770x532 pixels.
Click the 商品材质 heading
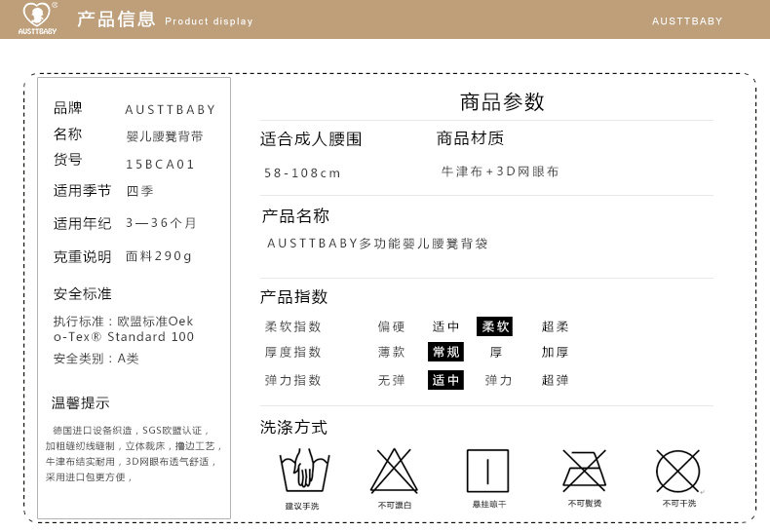click(x=470, y=138)
